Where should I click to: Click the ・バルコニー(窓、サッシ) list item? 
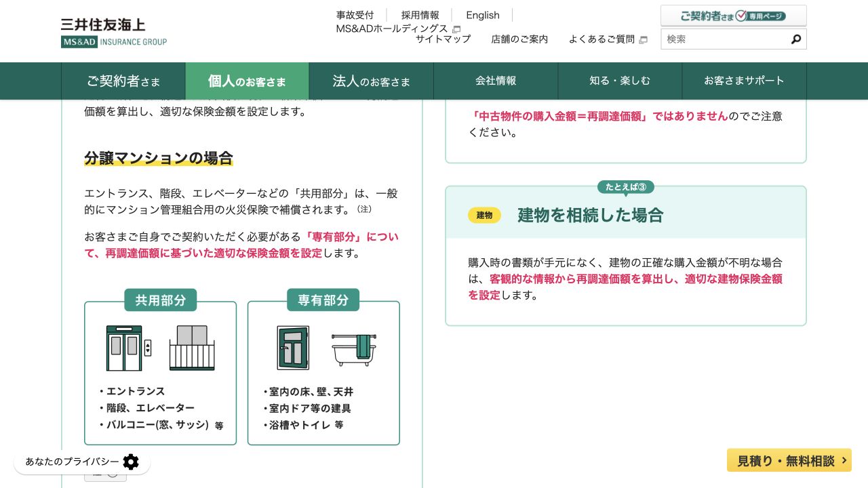pyautogui.click(x=154, y=425)
